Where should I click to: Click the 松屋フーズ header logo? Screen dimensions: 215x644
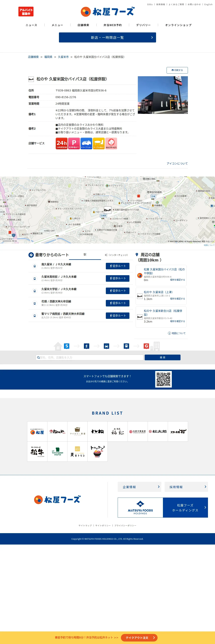click(x=108, y=12)
